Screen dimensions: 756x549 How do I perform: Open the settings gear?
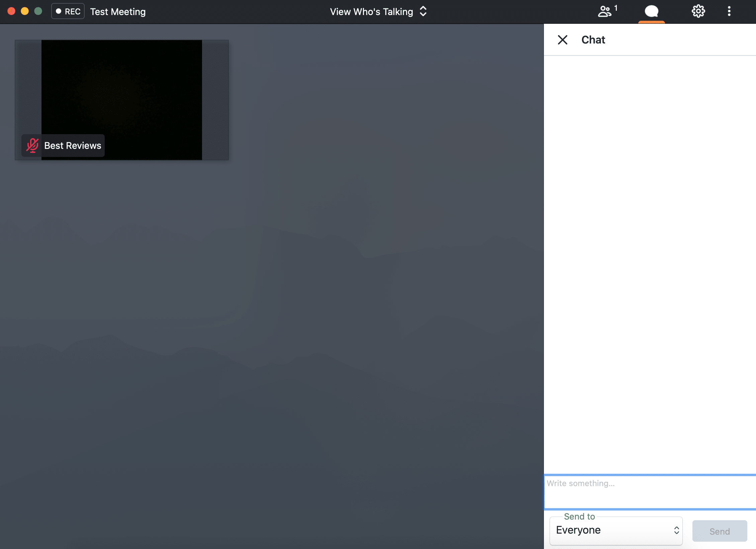(698, 11)
